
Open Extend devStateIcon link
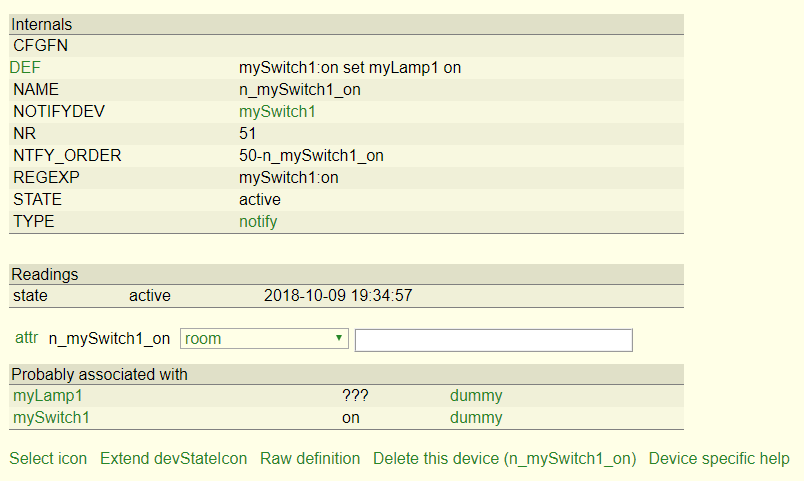tap(173, 458)
